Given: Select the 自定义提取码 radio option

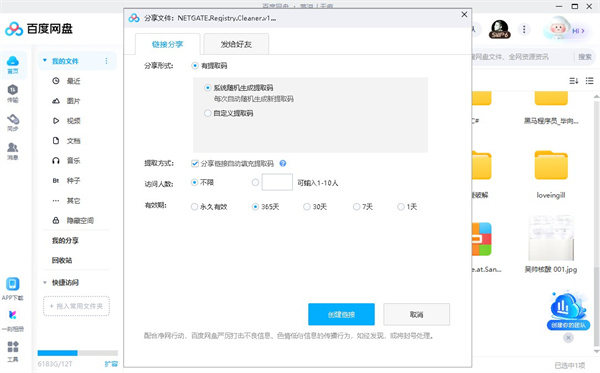Looking at the screenshot, I should pyautogui.click(x=208, y=113).
